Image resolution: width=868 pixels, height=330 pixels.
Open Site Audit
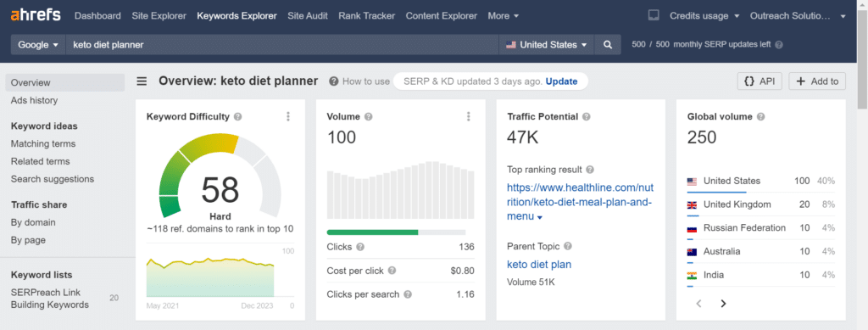click(308, 15)
